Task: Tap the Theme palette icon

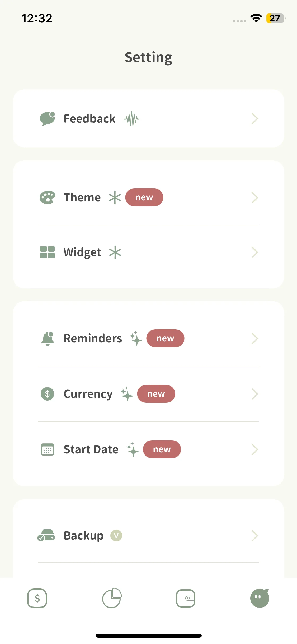Action: pyautogui.click(x=48, y=197)
